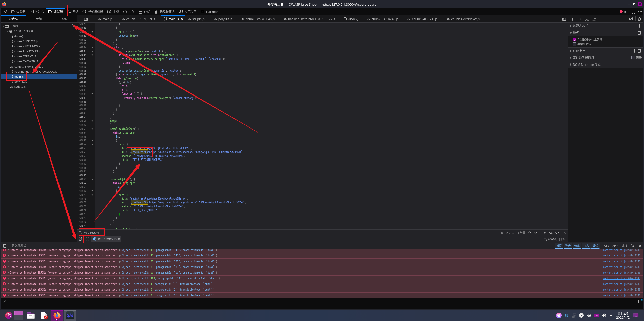Close the main.js editor tab
The image size is (644, 321).
pos(182,19)
